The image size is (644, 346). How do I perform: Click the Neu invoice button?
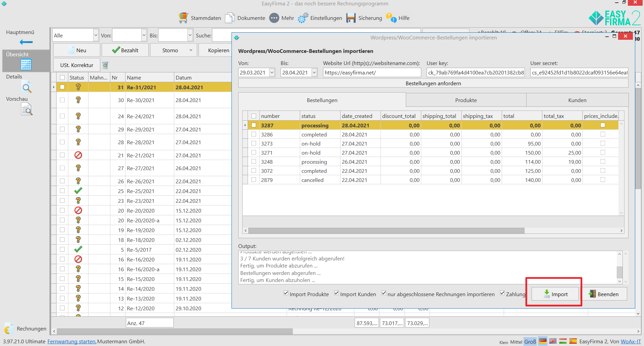[x=77, y=50]
